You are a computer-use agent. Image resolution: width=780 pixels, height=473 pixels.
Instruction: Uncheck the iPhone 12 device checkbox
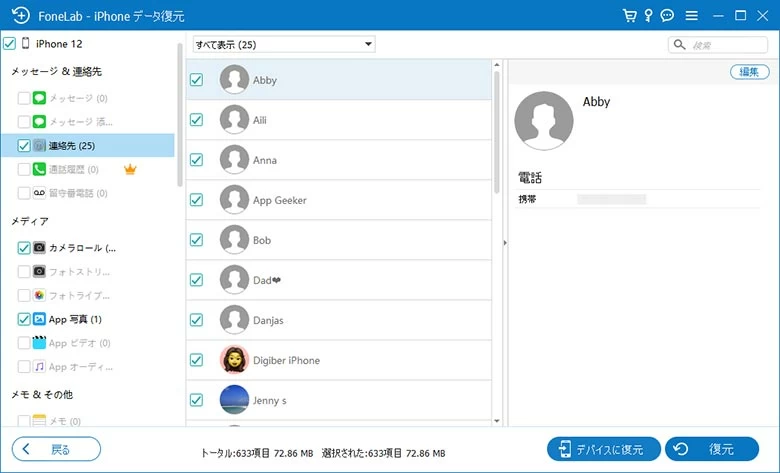[9, 44]
